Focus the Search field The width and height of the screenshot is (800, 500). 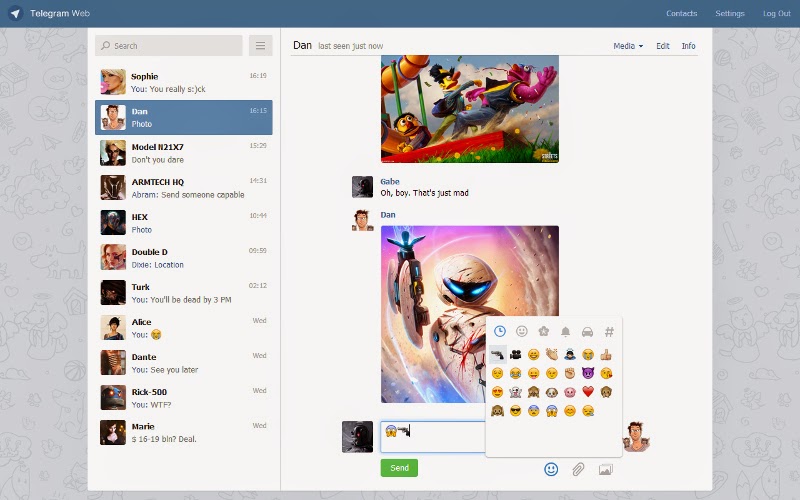pos(168,45)
